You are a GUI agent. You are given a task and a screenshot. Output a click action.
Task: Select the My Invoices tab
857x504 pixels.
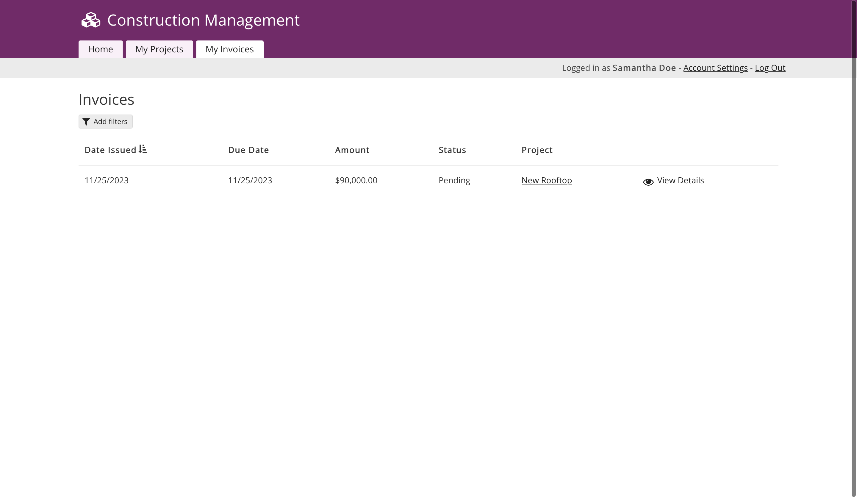pos(229,49)
